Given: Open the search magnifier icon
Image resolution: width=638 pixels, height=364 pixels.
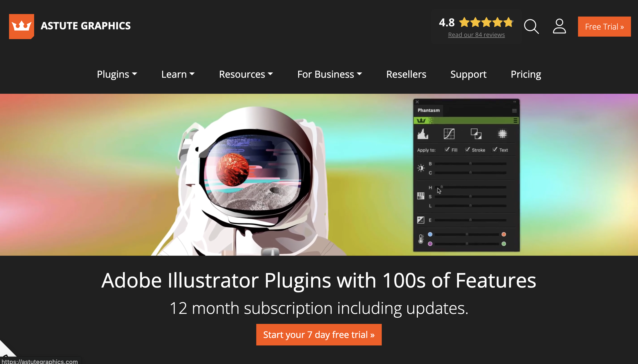Looking at the screenshot, I should (x=531, y=26).
